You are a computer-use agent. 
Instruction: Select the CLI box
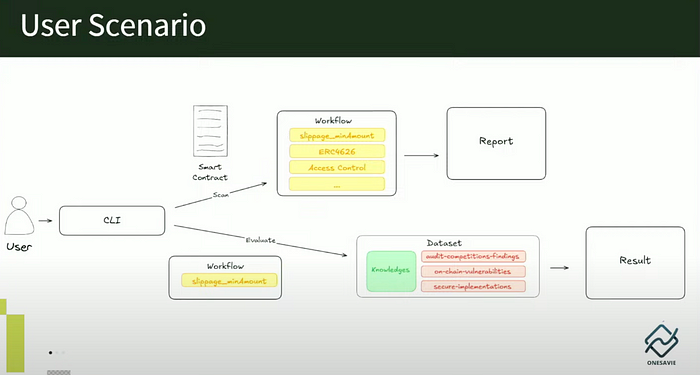[x=112, y=221]
